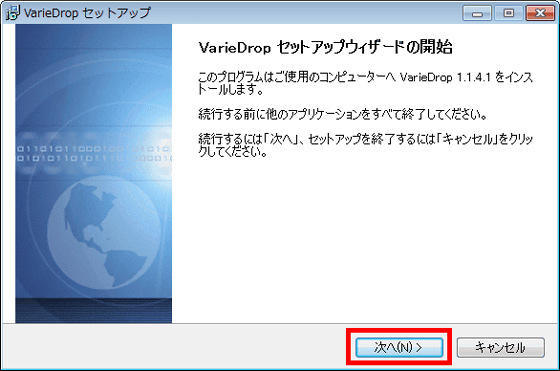Click the VarieDrop setup icon in title bar
This screenshot has height=371, width=560.
[x=12, y=13]
